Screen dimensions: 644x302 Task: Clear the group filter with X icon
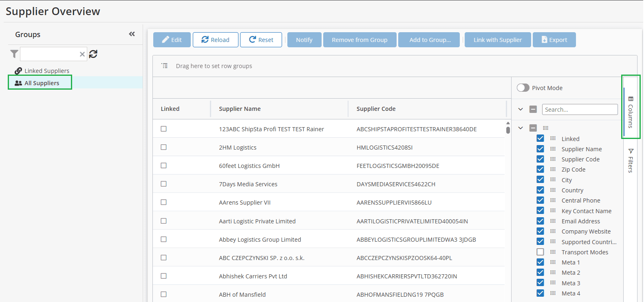tap(82, 54)
